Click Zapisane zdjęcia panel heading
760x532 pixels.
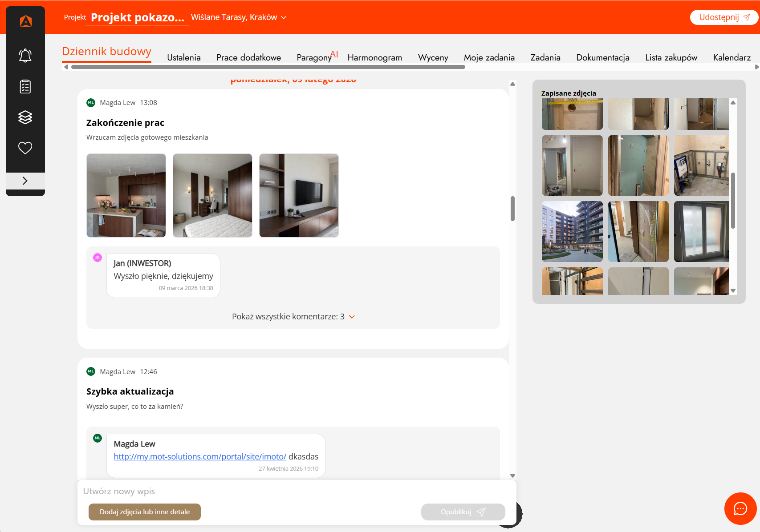[569, 93]
